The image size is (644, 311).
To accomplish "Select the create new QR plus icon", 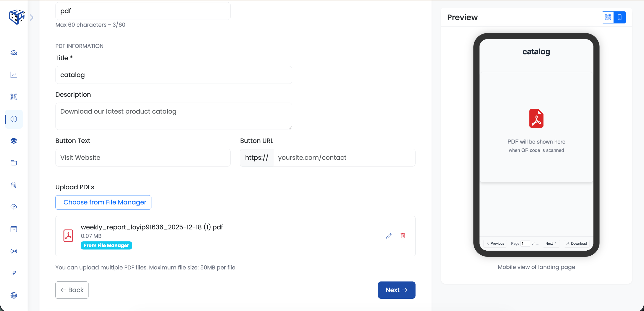I will click(14, 119).
